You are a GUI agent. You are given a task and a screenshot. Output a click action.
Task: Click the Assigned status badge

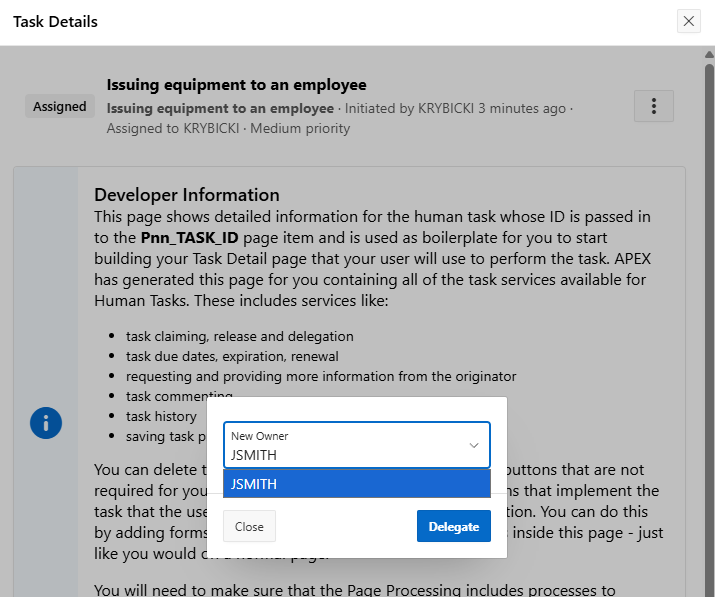click(x=59, y=107)
